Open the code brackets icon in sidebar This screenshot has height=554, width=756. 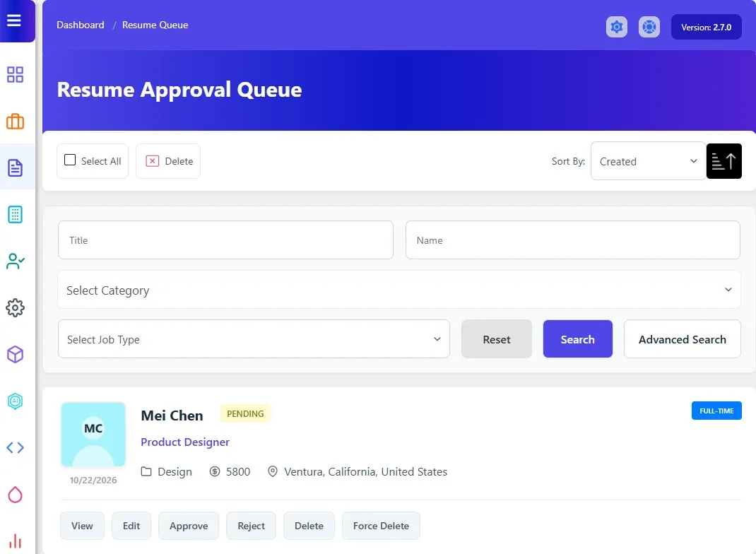coord(15,447)
